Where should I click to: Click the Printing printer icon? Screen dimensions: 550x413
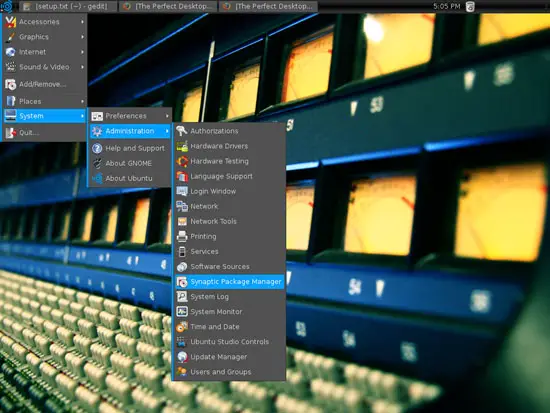click(x=182, y=237)
